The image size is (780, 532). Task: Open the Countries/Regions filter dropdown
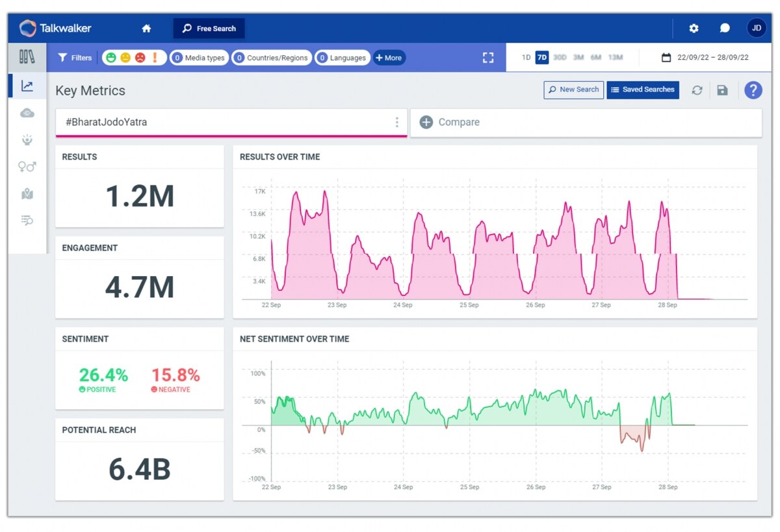pyautogui.click(x=272, y=58)
